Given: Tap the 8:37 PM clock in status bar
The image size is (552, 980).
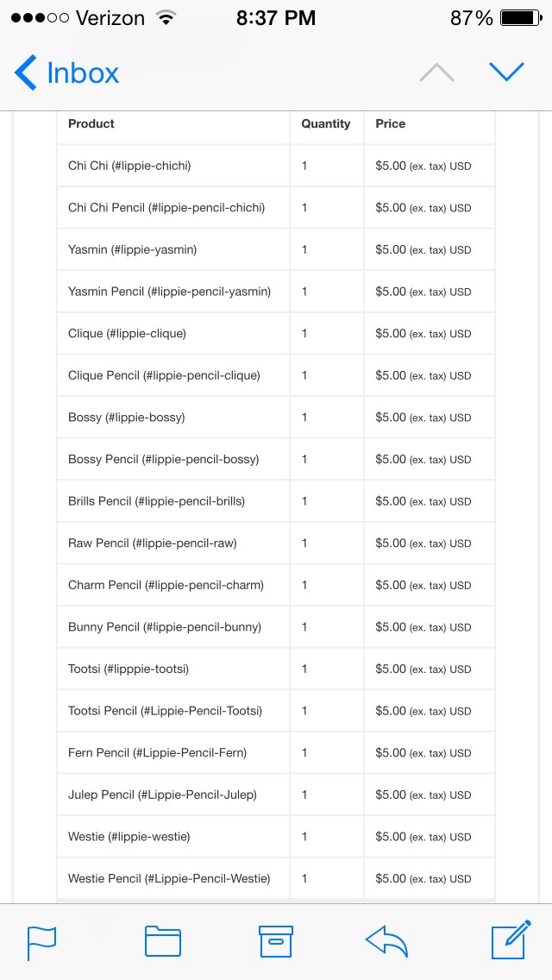Looking at the screenshot, I should (276, 18).
